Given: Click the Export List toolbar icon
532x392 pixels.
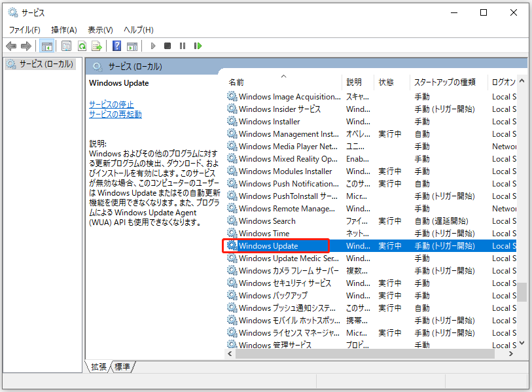Looking at the screenshot, I should tap(97, 46).
